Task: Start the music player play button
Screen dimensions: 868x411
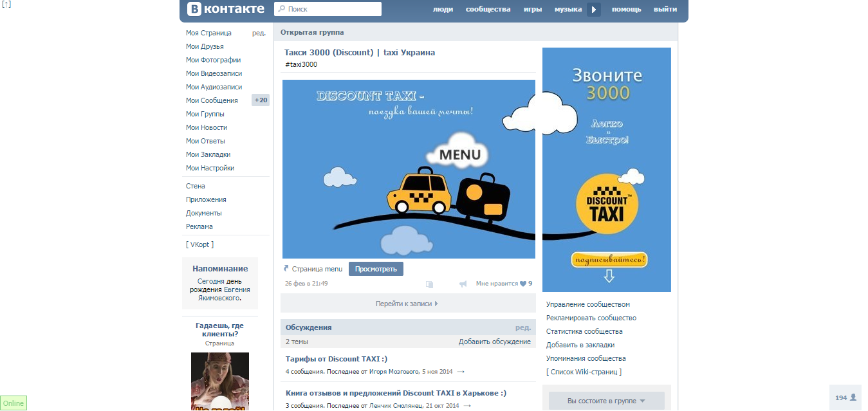Action: click(x=594, y=9)
